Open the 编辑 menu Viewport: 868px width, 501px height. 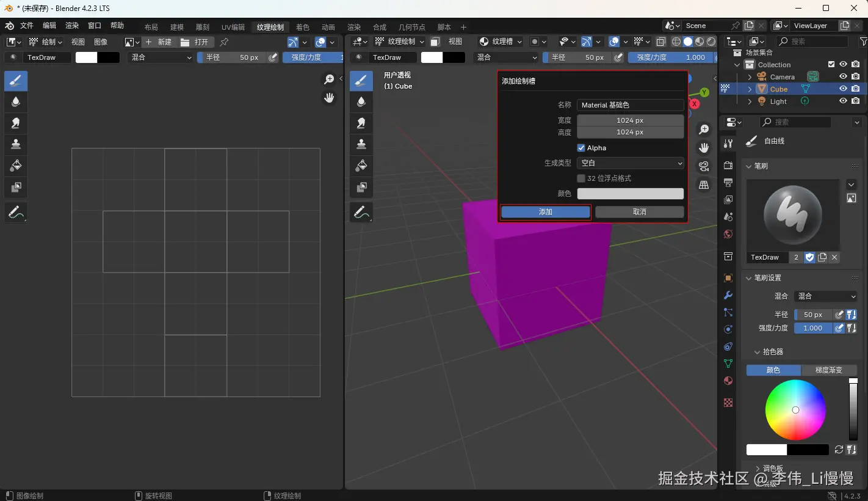[49, 26]
